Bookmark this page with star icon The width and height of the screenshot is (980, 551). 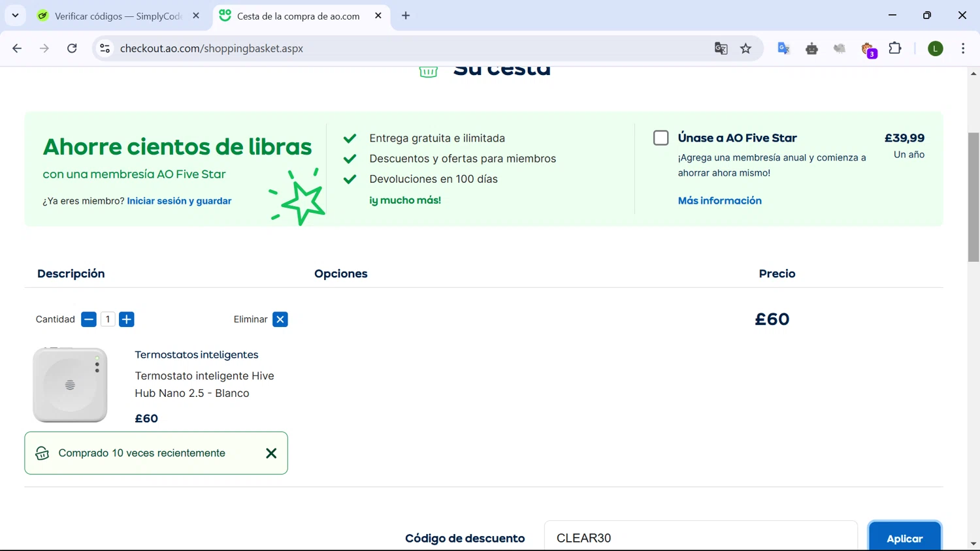745,48
